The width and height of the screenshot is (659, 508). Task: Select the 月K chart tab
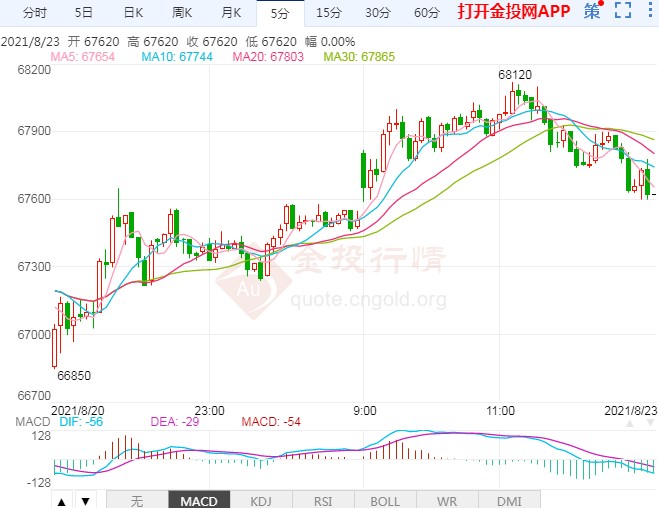pos(231,13)
